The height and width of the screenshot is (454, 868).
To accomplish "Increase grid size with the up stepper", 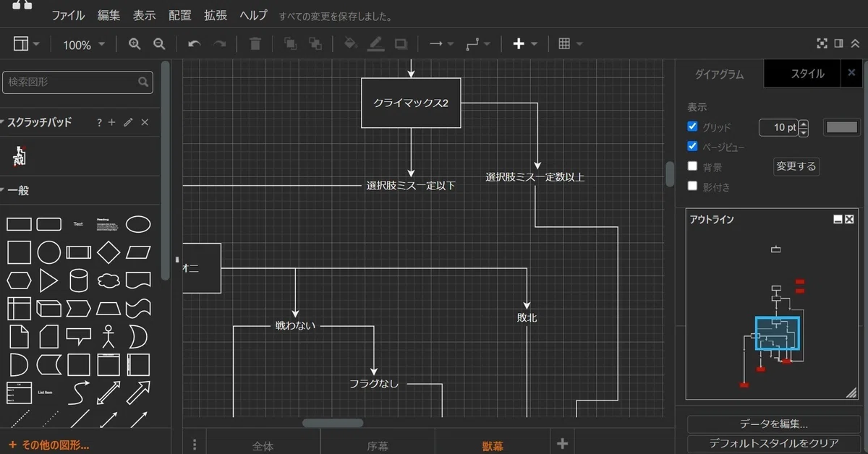I will pyautogui.click(x=804, y=124).
